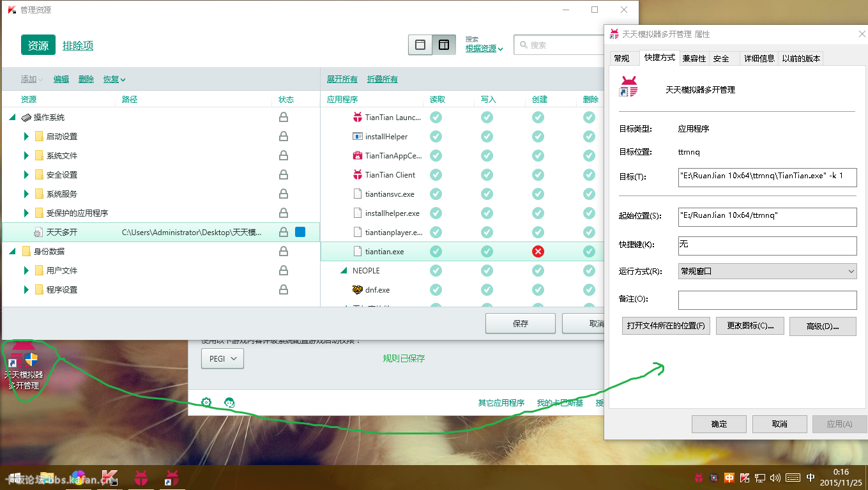Expand the 安全设置 folder

pyautogui.click(x=26, y=175)
